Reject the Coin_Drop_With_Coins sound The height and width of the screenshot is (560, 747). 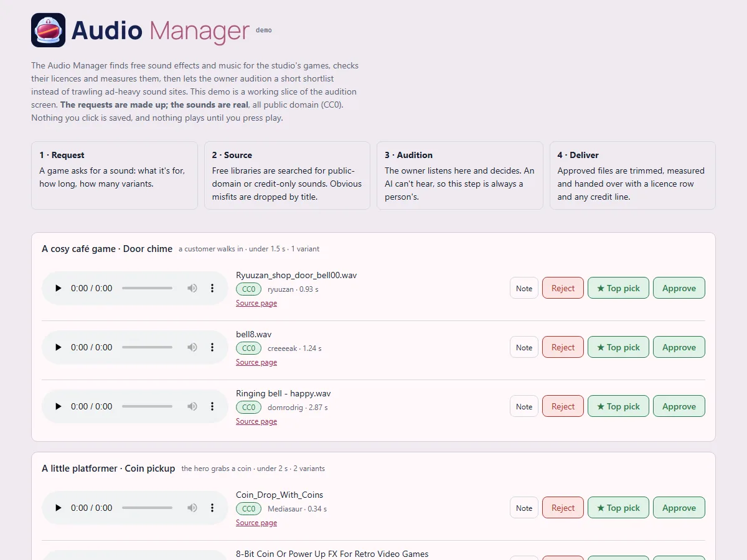point(563,508)
